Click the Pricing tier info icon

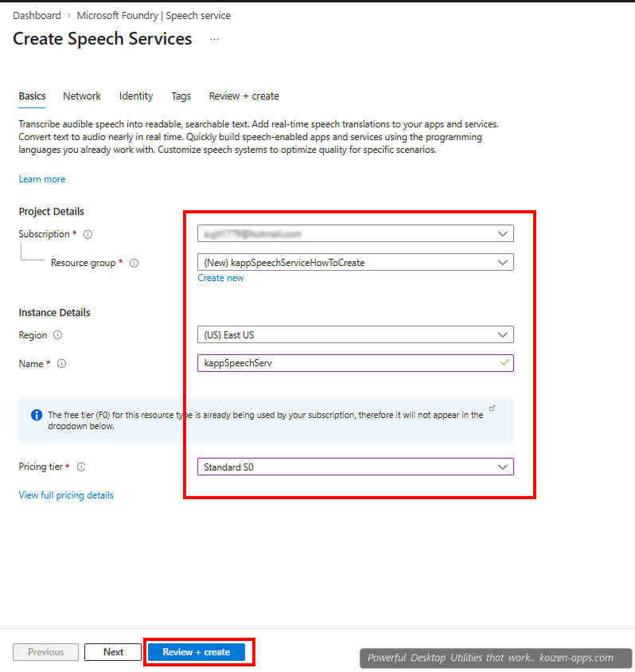(x=80, y=467)
